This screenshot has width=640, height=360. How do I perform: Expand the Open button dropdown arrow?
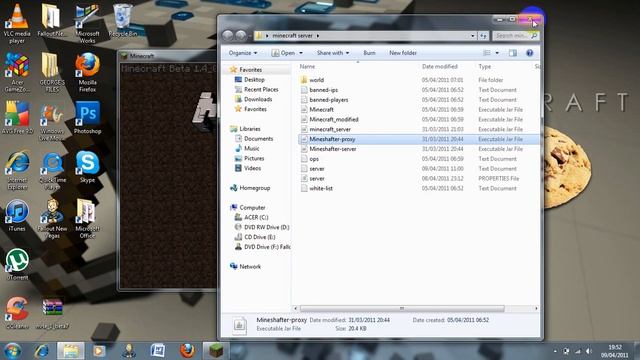pos(301,53)
